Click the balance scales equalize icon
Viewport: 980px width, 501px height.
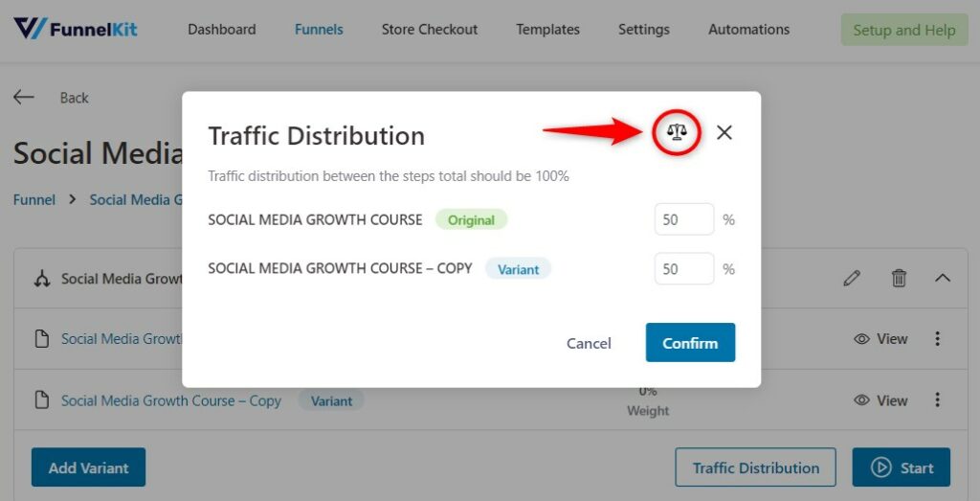[x=677, y=132]
